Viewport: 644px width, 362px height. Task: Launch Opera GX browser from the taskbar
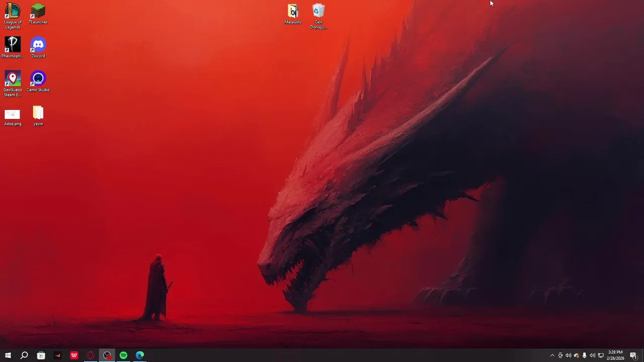(x=91, y=355)
